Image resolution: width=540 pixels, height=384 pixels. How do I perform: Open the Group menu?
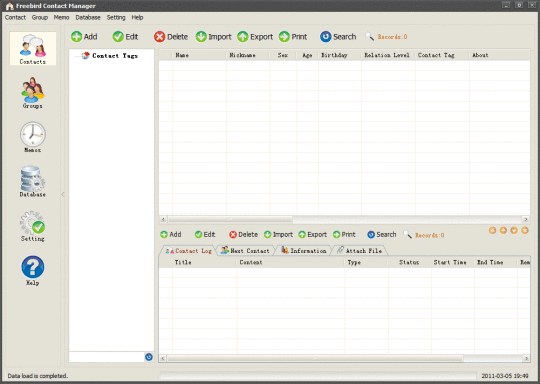coord(40,17)
